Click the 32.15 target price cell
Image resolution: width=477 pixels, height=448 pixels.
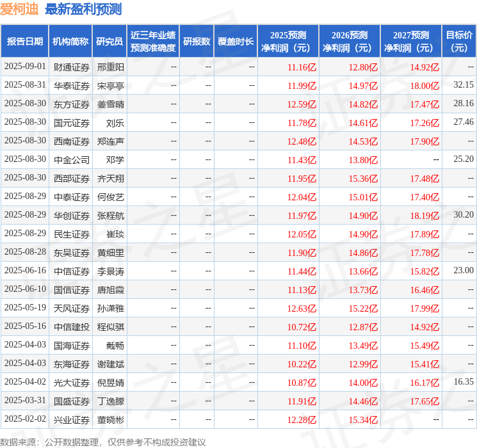pos(464,84)
